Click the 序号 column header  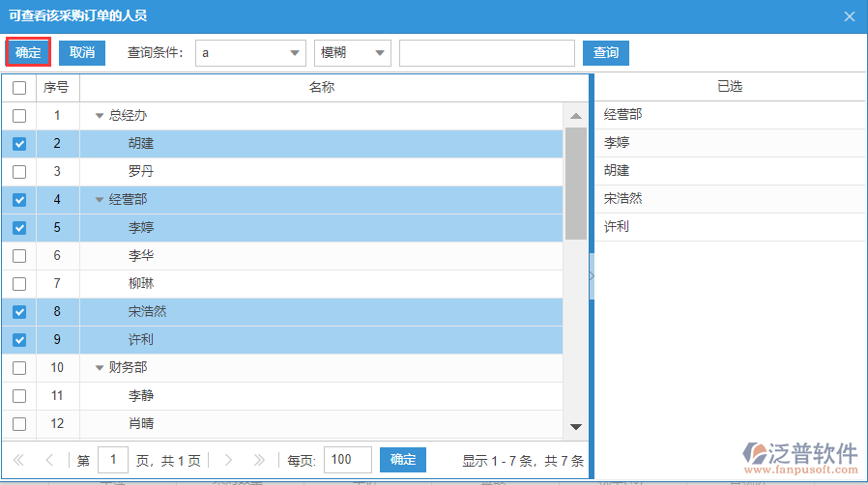pyautogui.click(x=56, y=87)
